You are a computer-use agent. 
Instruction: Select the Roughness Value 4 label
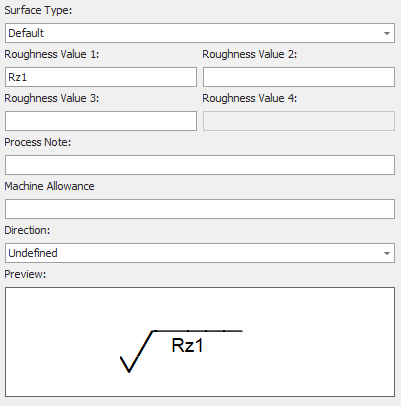point(250,98)
